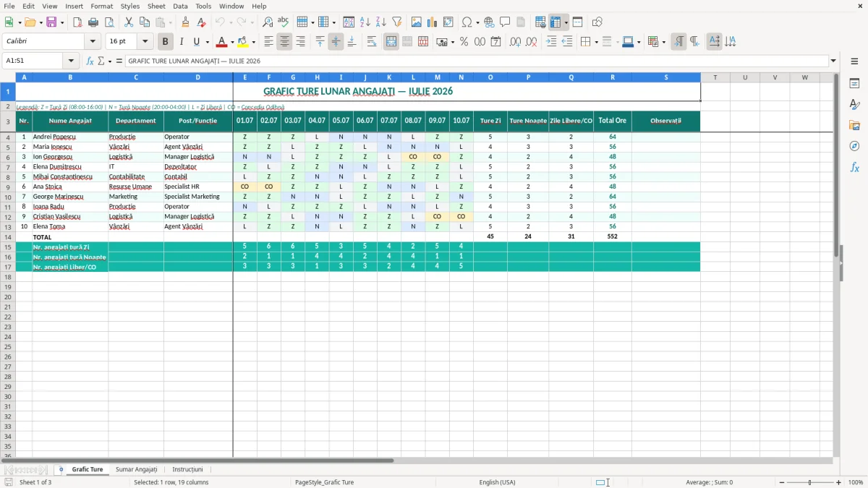The width and height of the screenshot is (868, 488).
Task: Click the Sort Ascending icon
Action: [365, 22]
